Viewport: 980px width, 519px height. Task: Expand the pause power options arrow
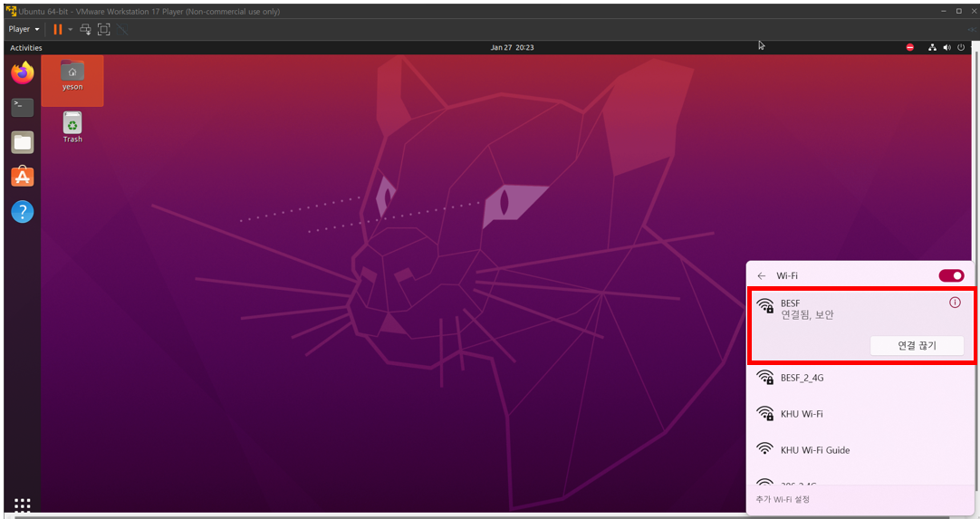pyautogui.click(x=70, y=29)
